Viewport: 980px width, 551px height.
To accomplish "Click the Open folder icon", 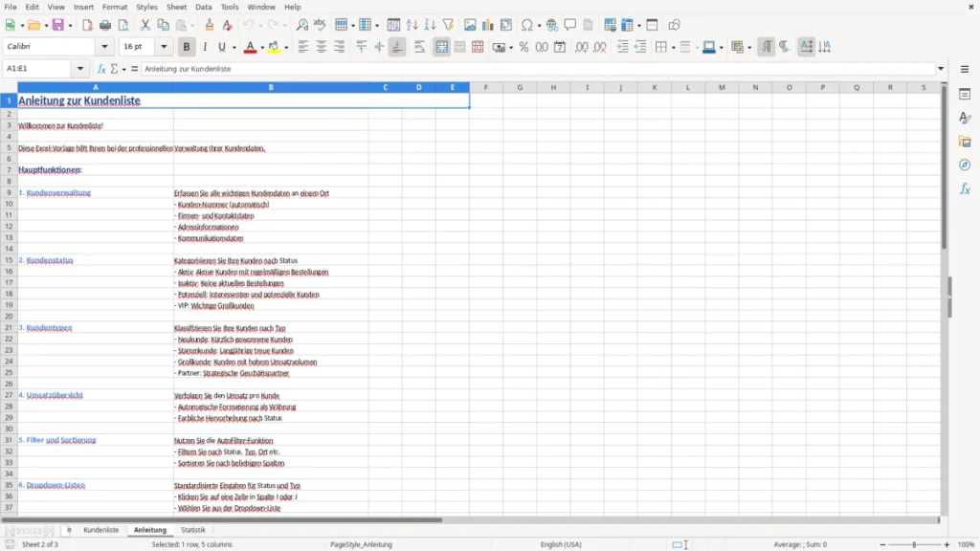I will [x=33, y=25].
